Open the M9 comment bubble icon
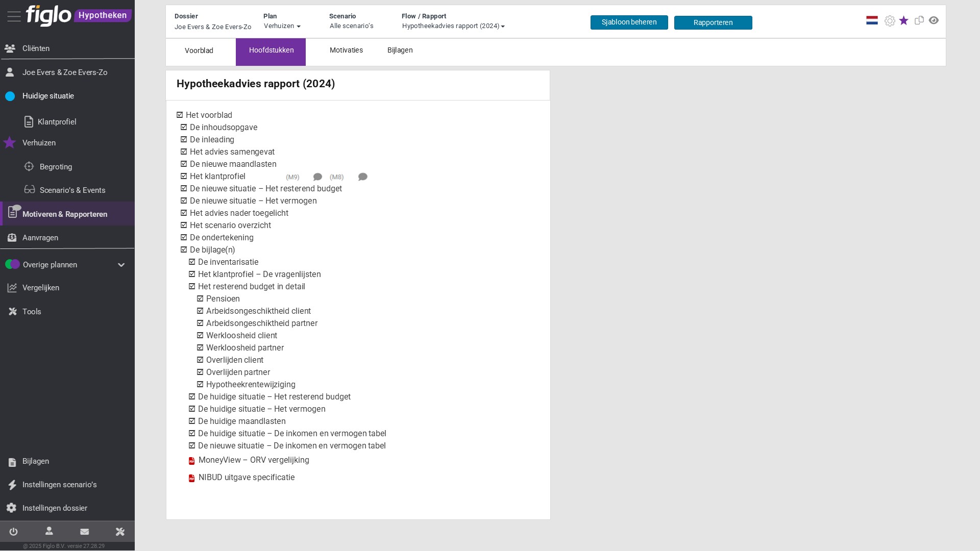Viewport: 980px width, 551px height. [317, 177]
